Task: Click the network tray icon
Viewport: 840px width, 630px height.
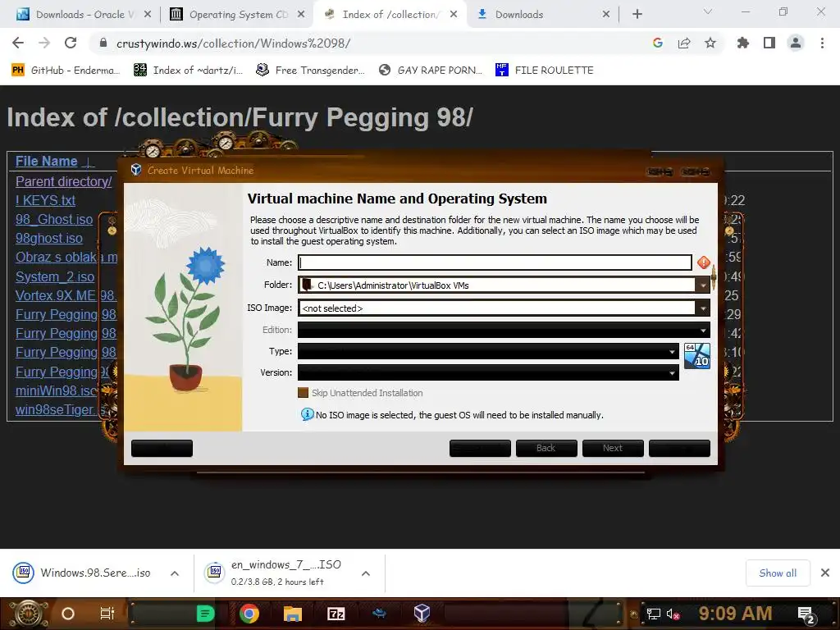Action: pyautogui.click(x=653, y=614)
